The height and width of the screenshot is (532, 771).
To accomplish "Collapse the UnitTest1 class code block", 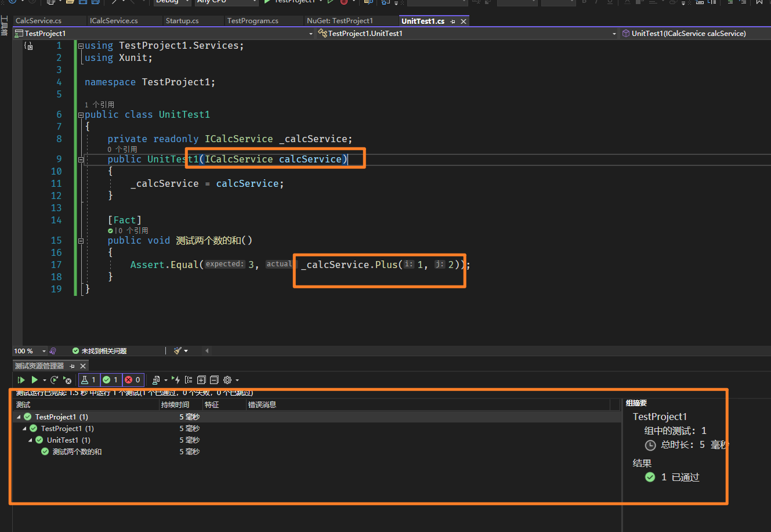I will point(81,115).
